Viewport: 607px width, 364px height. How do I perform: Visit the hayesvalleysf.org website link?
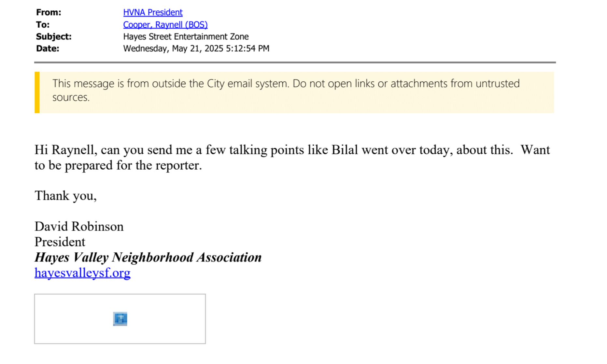pyautogui.click(x=82, y=273)
